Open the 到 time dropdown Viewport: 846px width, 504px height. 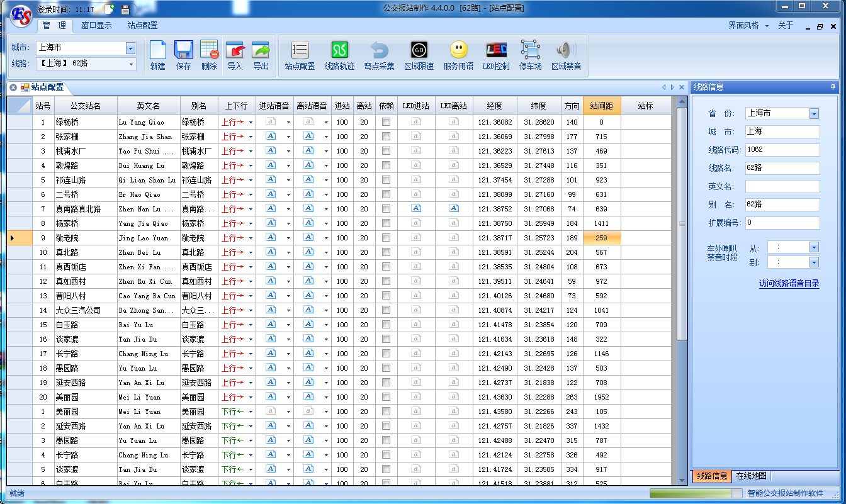coord(814,262)
